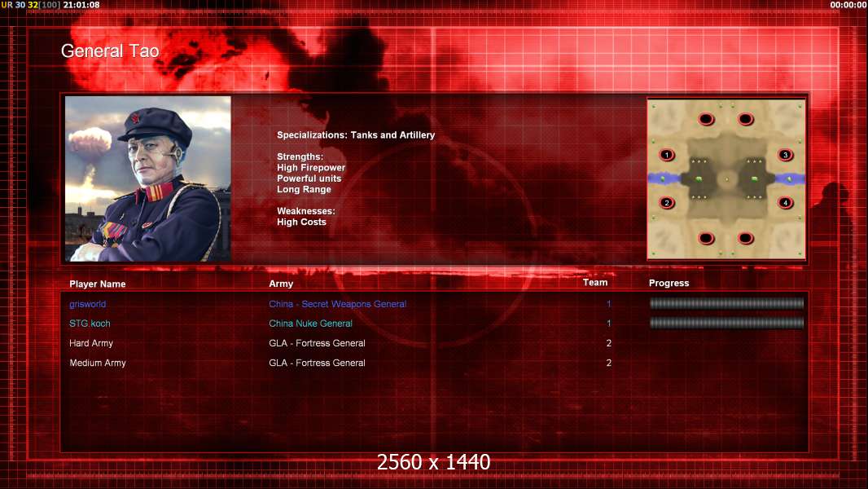Click the 00:00:00 timer in corner
This screenshot has height=489, width=868.
(848, 5)
